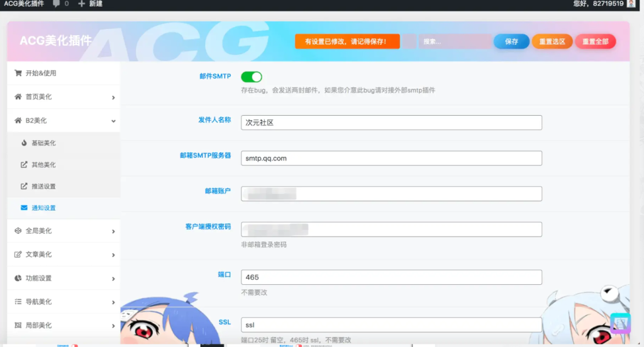Open the 其他美化 submenu item
644x347 pixels.
64,165
